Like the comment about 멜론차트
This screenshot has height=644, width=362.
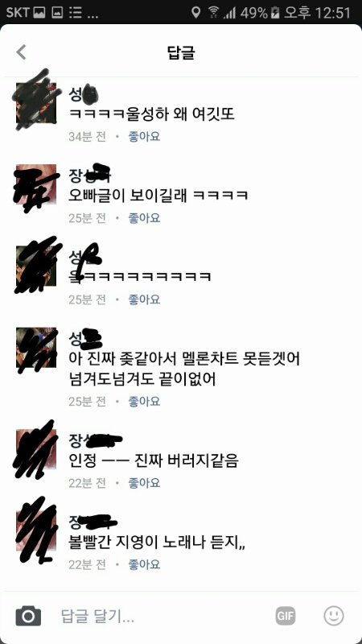(x=144, y=401)
